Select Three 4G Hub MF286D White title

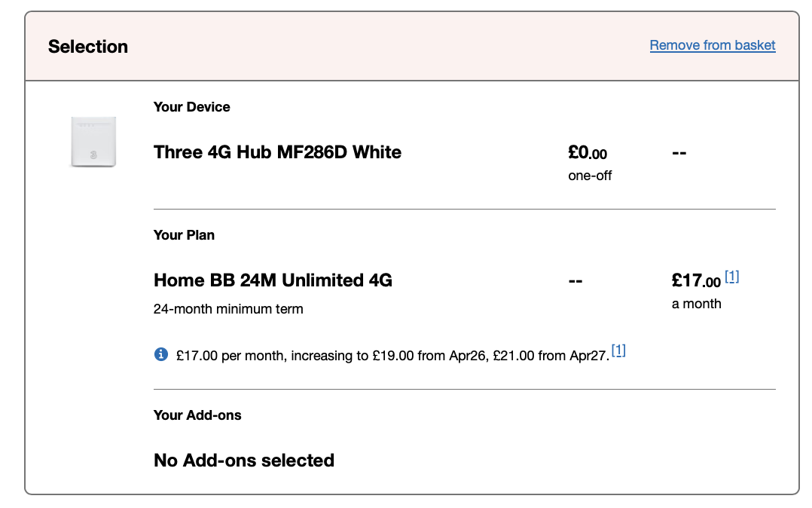(277, 152)
